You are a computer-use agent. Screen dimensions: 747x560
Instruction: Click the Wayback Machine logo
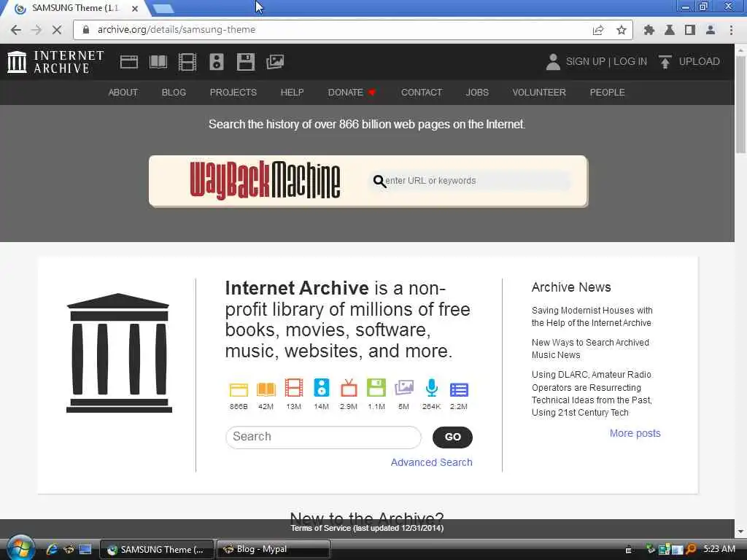[265, 181]
